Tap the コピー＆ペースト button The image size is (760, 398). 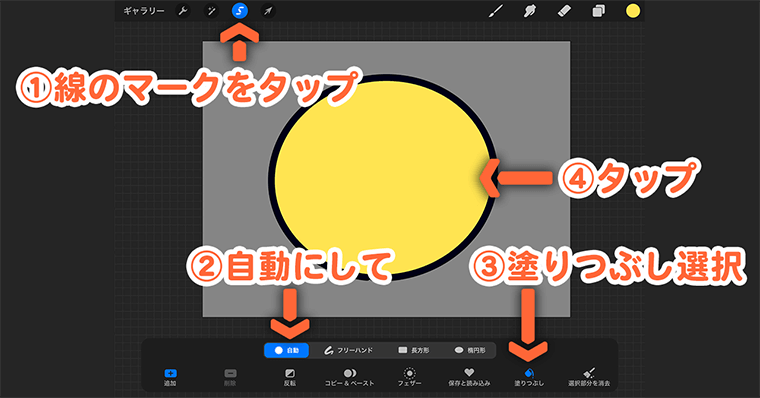point(349,378)
